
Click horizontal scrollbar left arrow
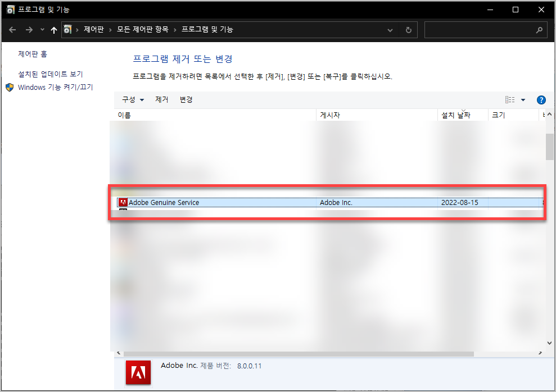pyautogui.click(x=119, y=353)
